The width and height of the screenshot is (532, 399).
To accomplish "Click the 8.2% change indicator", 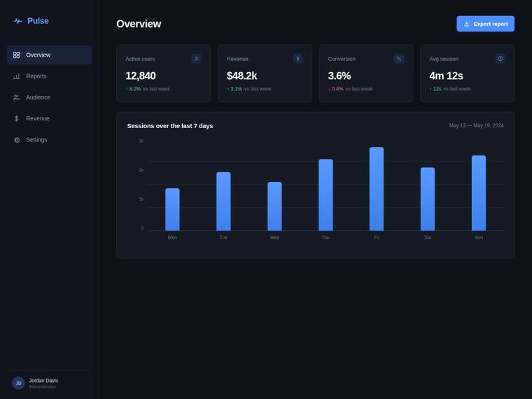I will [133, 89].
